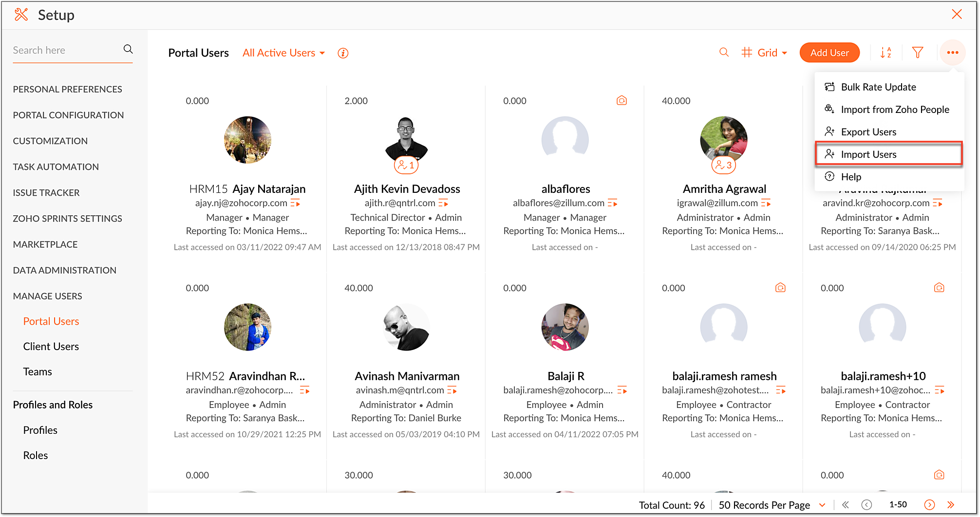Image resolution: width=980 pixels, height=517 pixels.
Task: Click the icon next to ajay.nj@zohocorp.com
Action: click(296, 203)
